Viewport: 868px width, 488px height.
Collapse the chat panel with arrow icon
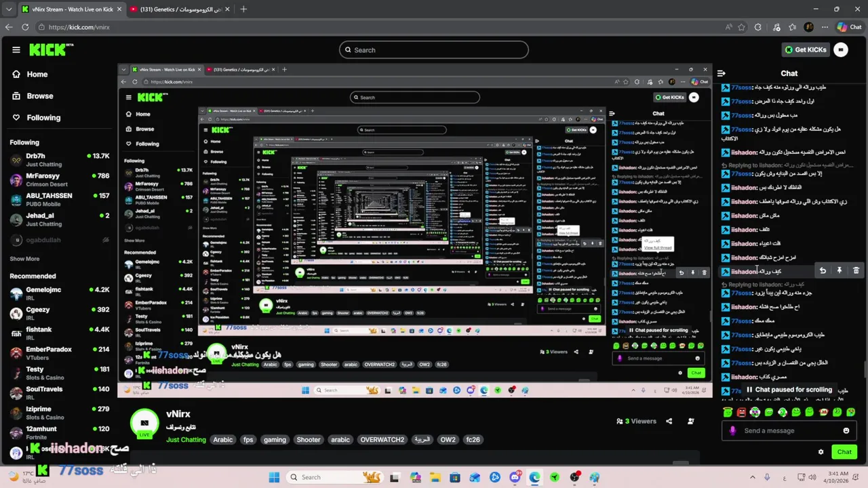[x=722, y=73]
